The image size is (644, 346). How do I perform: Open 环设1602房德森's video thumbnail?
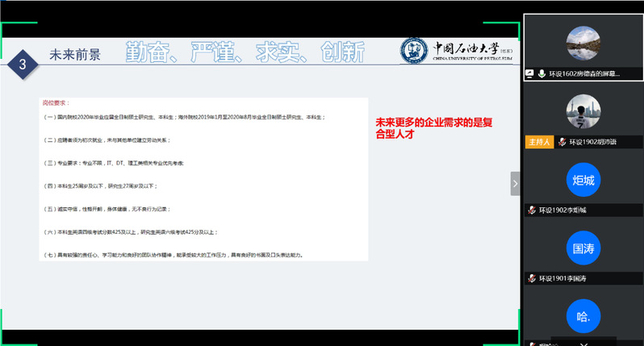(583, 43)
